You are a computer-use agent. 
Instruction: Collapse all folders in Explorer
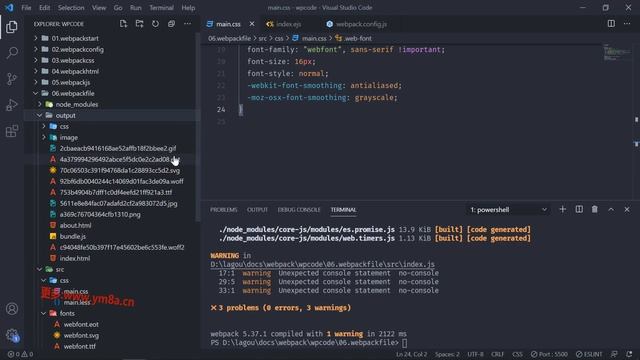[x=171, y=24]
